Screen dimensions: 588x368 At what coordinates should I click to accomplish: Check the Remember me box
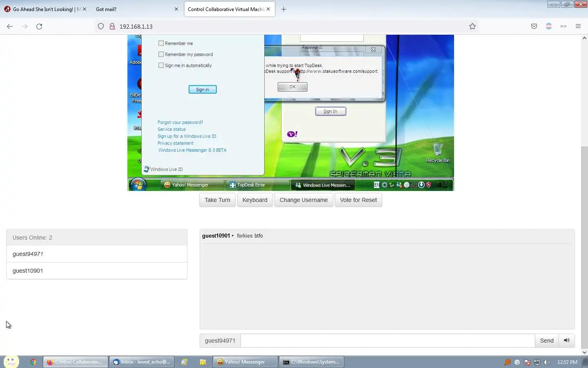point(161,43)
